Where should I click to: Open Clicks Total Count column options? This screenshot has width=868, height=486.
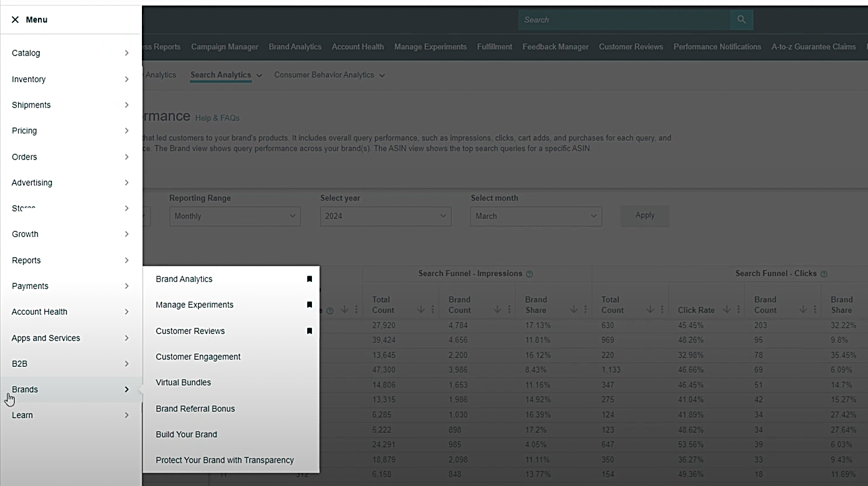click(662, 310)
